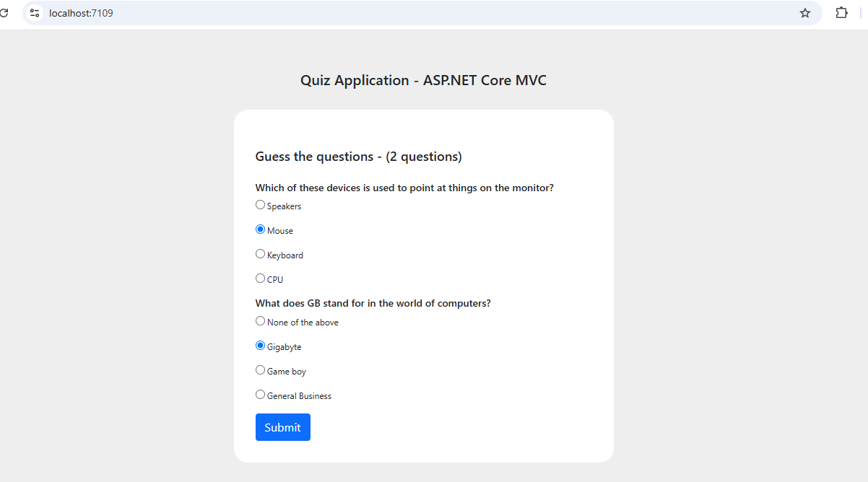Screen dimensions: 868x482
Task: Click the Quiz Application page title
Action: [x=423, y=80]
